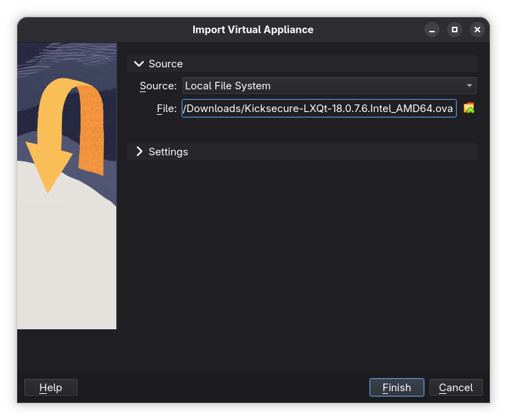Cancel the appliance import
Image resolution: width=507 pixels, height=420 pixels.
(x=455, y=388)
